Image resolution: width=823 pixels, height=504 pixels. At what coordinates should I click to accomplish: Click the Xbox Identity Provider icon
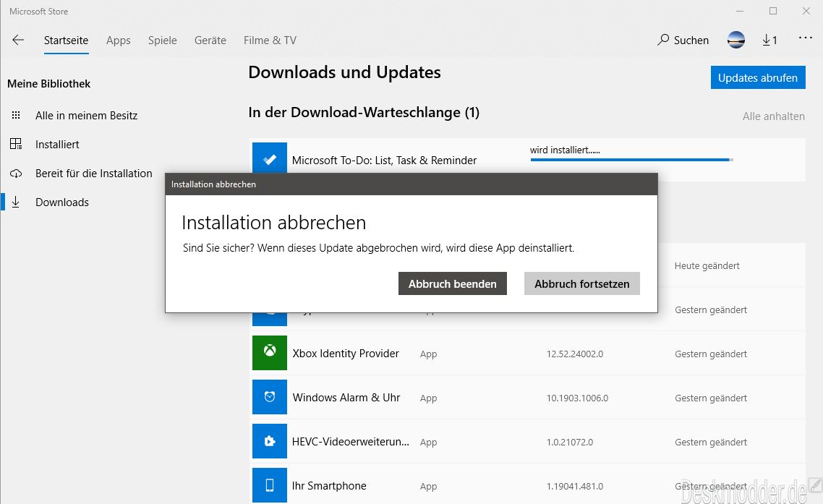coord(270,353)
